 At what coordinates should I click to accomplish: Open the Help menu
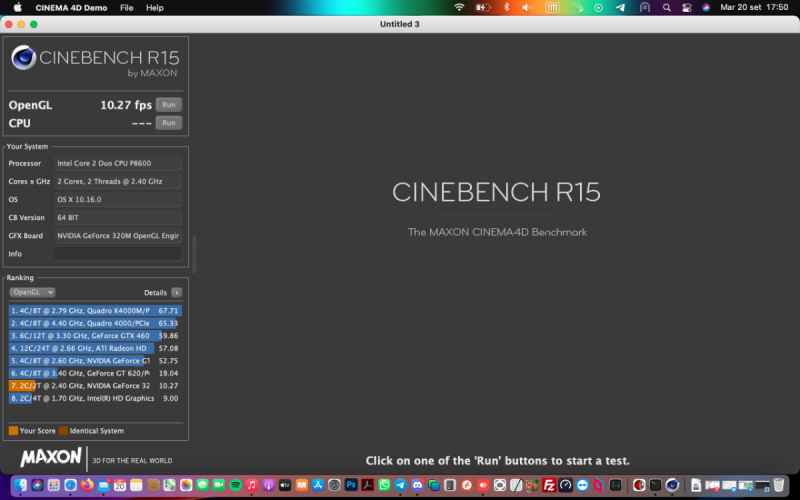point(155,8)
